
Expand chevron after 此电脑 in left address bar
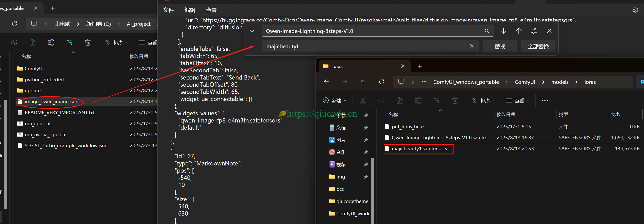coord(78,24)
